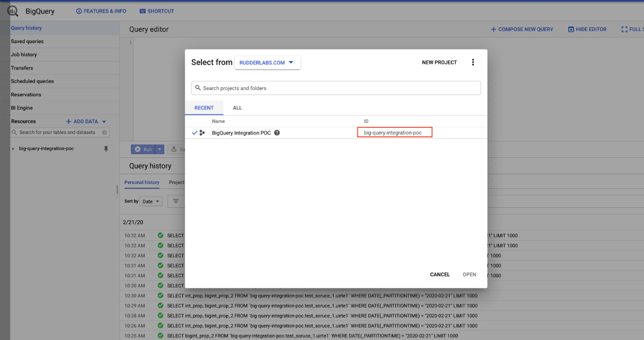Open the RUDDERLABS.COM organization dropdown
Screen dimensions: 644x340
268,63
